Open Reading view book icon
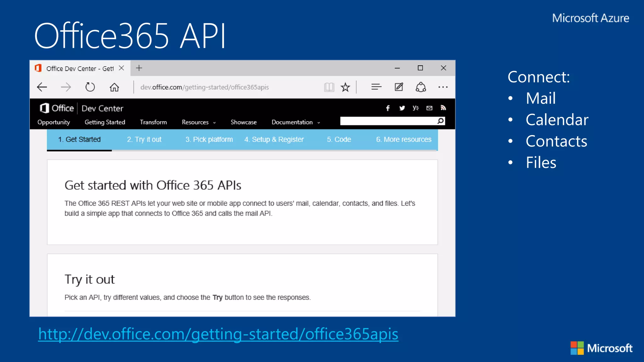The height and width of the screenshot is (362, 644). pos(329,87)
